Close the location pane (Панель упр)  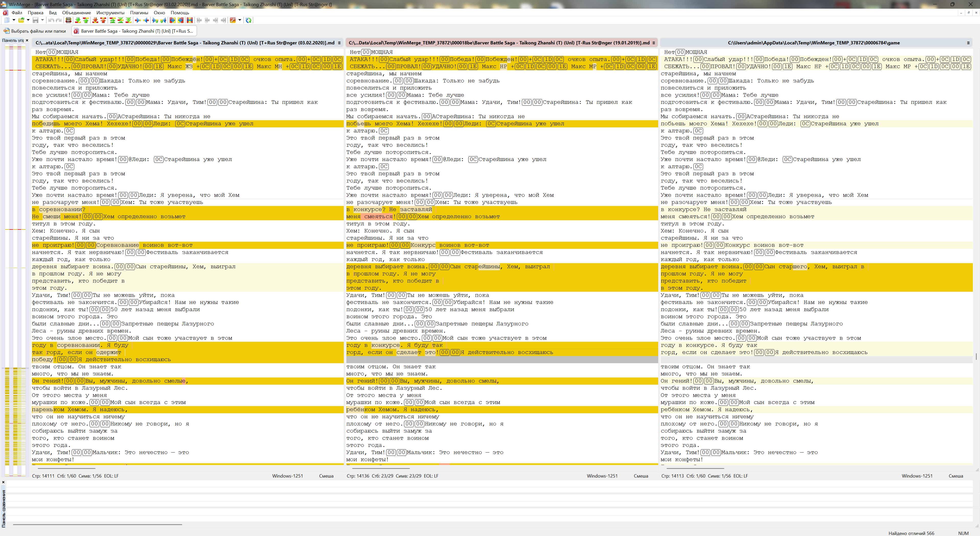coord(27,40)
